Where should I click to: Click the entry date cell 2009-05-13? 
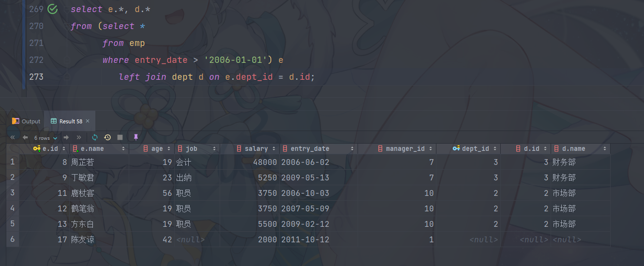[318, 177]
